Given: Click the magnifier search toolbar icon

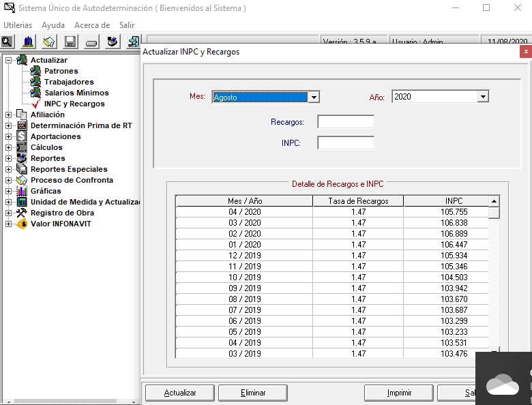Looking at the screenshot, I should [x=8, y=42].
